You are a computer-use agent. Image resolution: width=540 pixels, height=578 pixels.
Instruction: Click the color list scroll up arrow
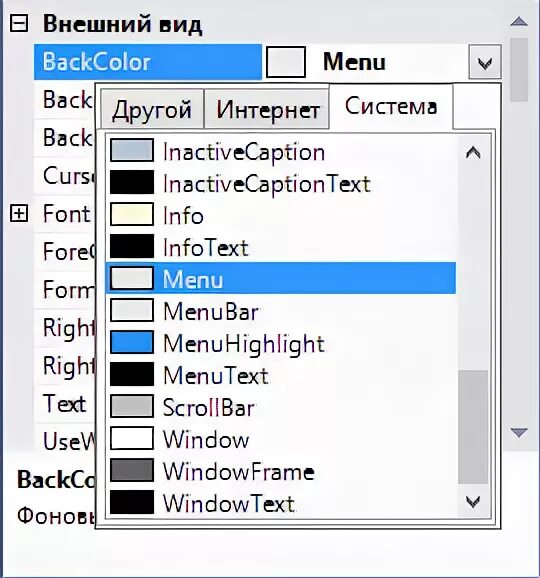coord(473,152)
